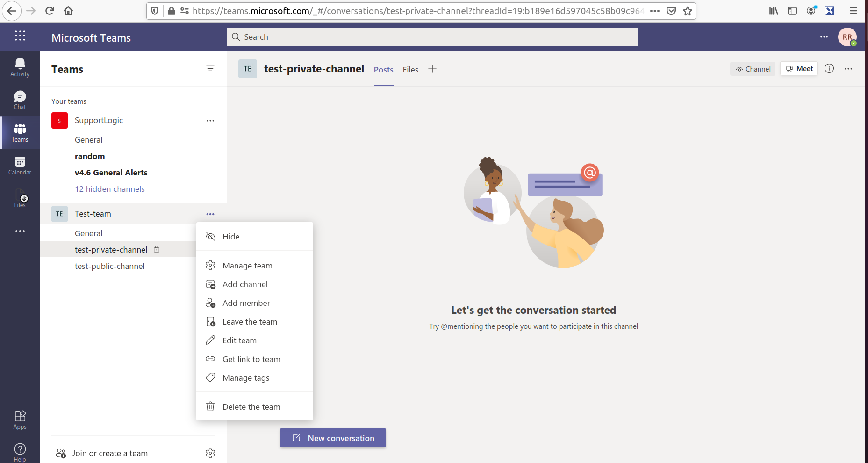Save page to Pocket
Image resolution: width=868 pixels, height=463 pixels.
(671, 11)
